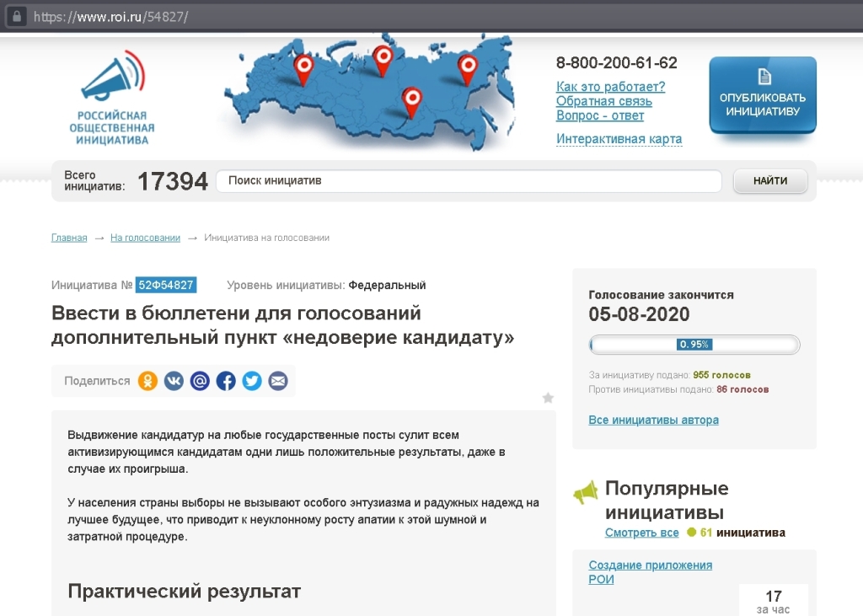
Task: Click the lock icon in address bar
Action: (16, 17)
